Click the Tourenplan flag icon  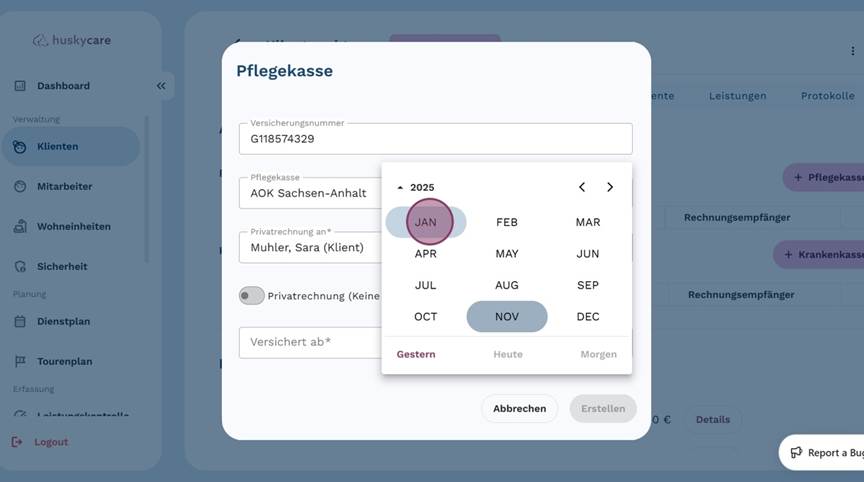pyautogui.click(x=20, y=361)
